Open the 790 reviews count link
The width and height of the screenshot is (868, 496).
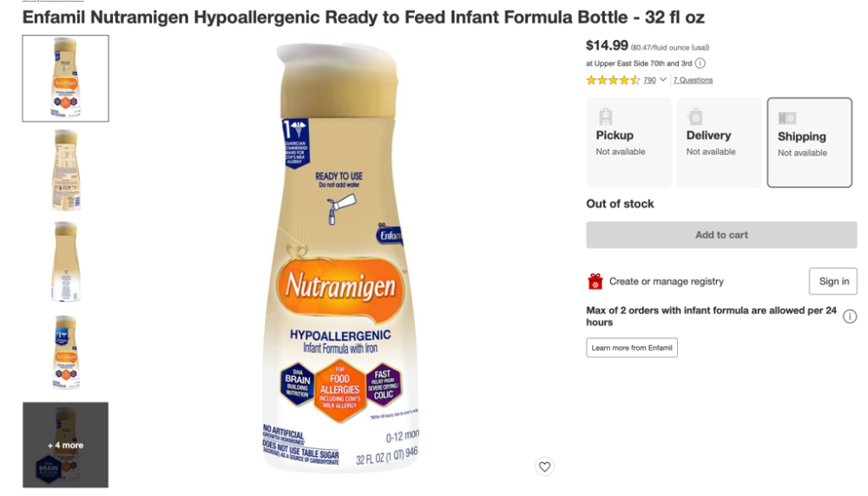(x=649, y=81)
